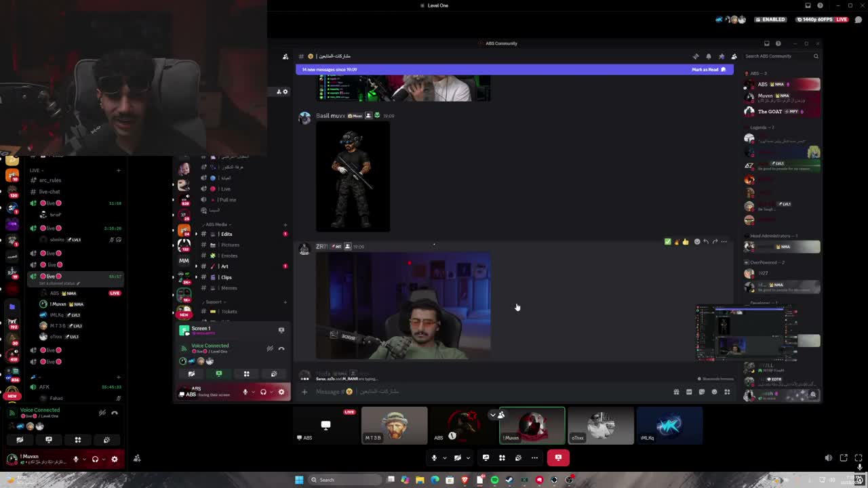Select the Pictures channel
The height and width of the screenshot is (488, 868).
[x=241, y=245]
